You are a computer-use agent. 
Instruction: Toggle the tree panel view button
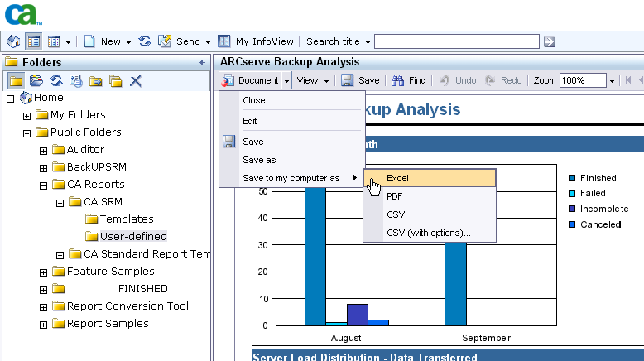click(34, 41)
